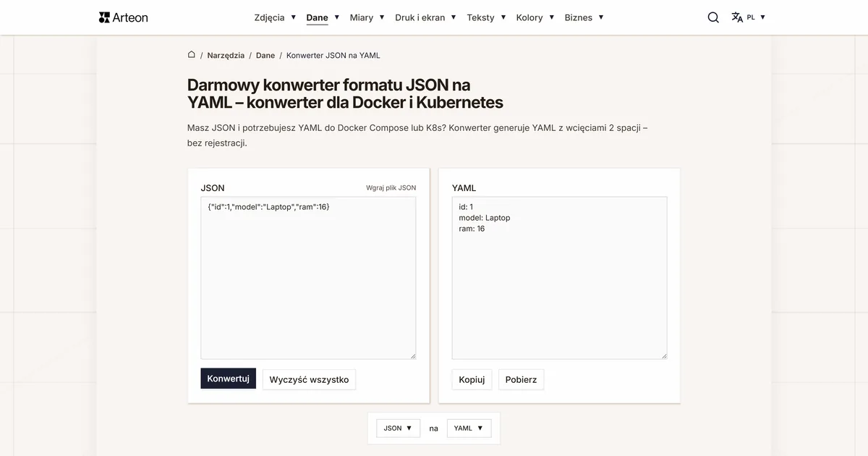Open the YAML target format dropdown
Viewport: 868px width, 456px height.
click(469, 428)
